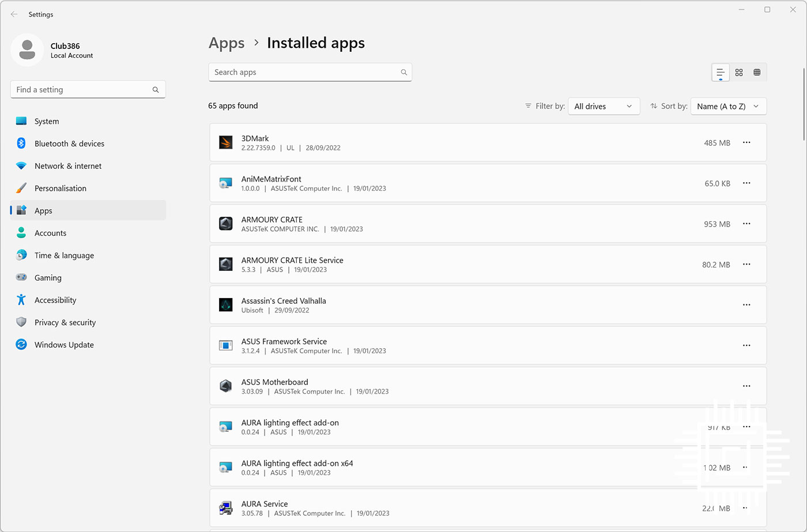Open System settings
Image resolution: width=807 pixels, height=532 pixels.
coord(88,121)
